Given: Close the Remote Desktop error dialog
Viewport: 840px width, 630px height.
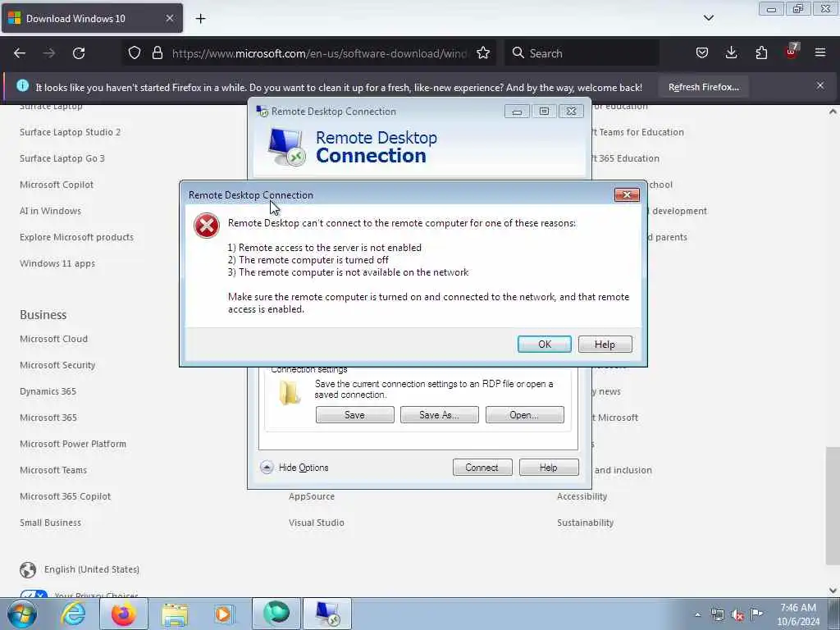Looking at the screenshot, I should pos(627,194).
